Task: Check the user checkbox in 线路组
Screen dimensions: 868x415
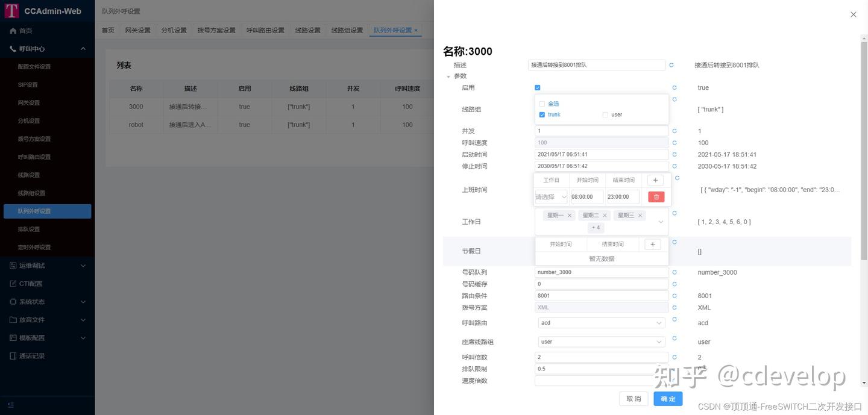Action: (x=605, y=114)
